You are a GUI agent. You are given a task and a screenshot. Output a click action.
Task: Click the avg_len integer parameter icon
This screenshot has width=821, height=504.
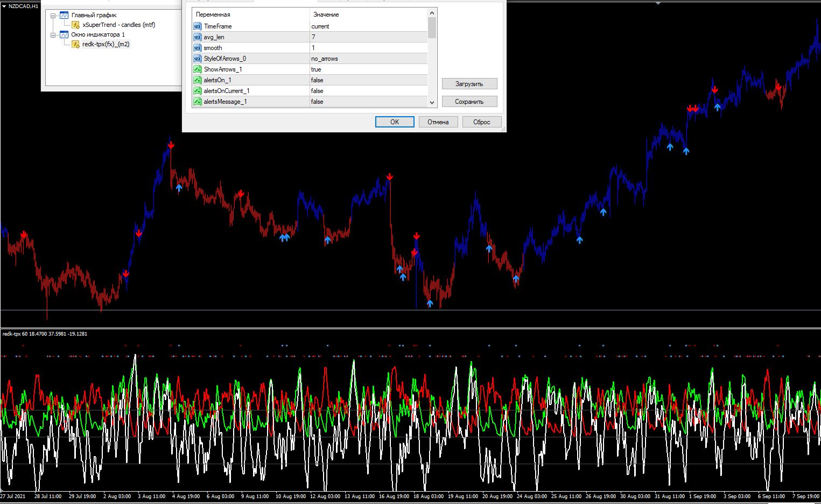(197, 37)
